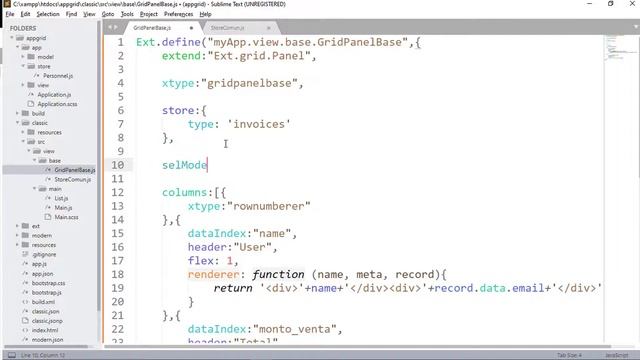Open the Help menu
The width and height of the screenshot is (640, 360).
205,14
